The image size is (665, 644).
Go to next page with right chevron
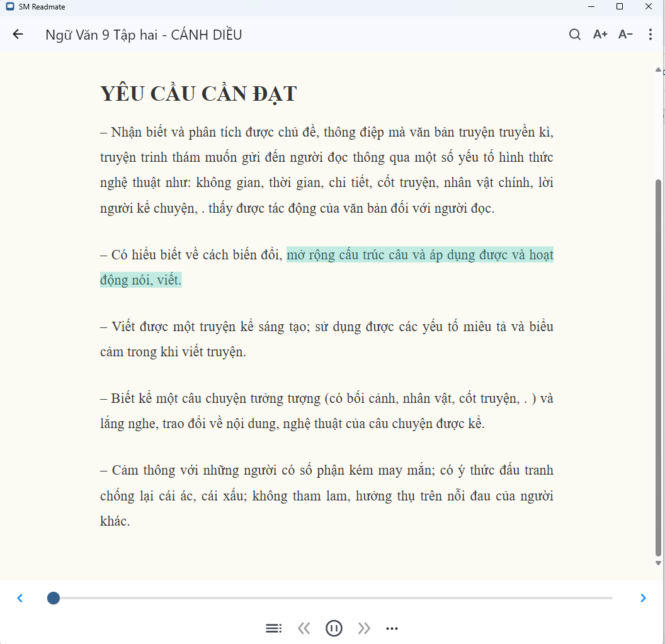tap(644, 597)
